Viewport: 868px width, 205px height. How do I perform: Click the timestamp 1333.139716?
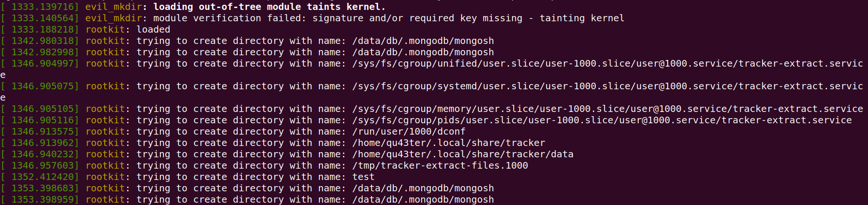coord(45,7)
